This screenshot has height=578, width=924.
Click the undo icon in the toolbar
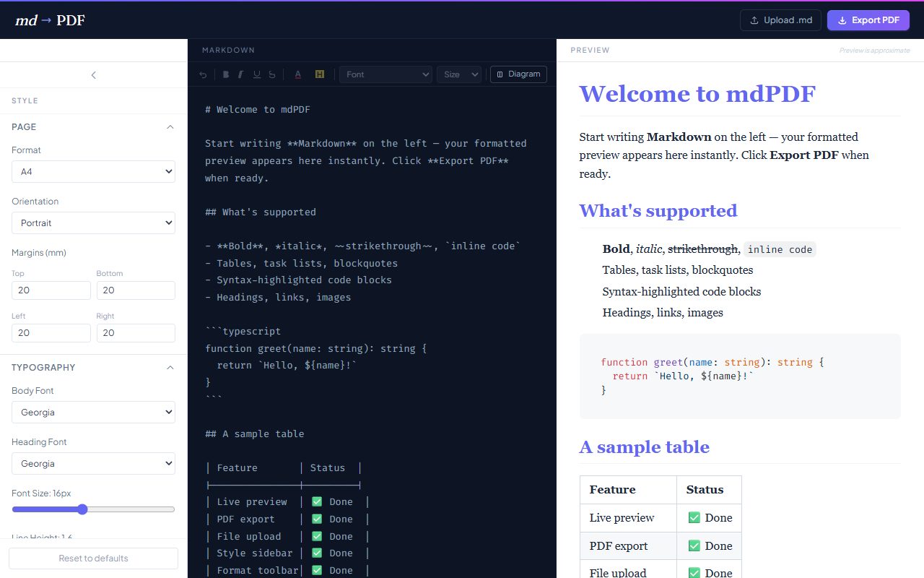(203, 74)
